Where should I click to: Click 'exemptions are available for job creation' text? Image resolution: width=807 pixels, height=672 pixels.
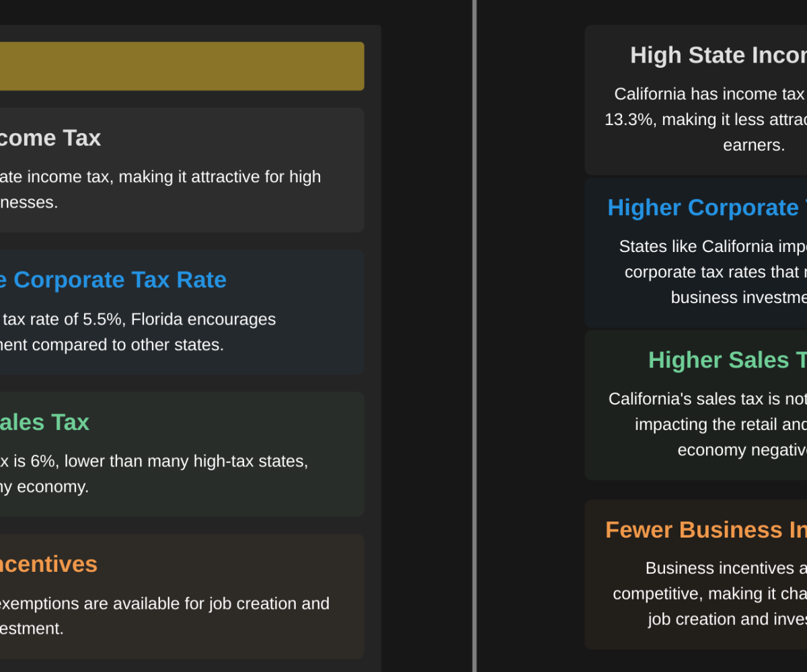165,603
